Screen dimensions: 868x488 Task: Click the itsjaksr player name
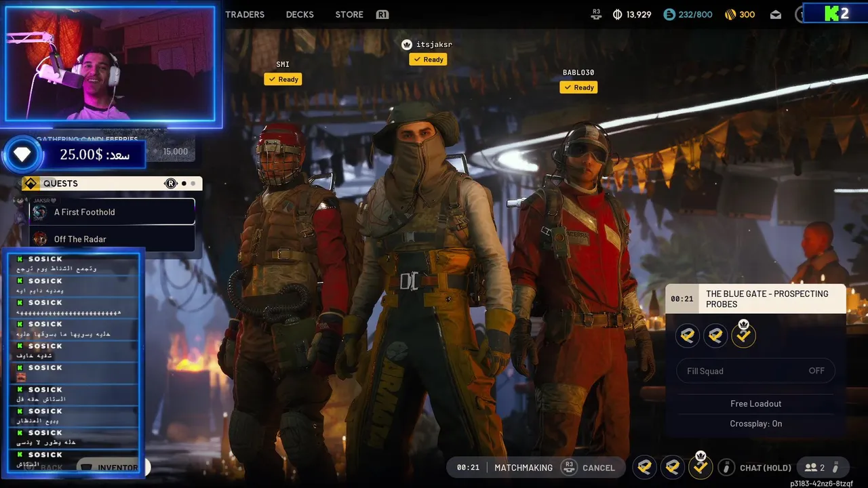pos(434,45)
